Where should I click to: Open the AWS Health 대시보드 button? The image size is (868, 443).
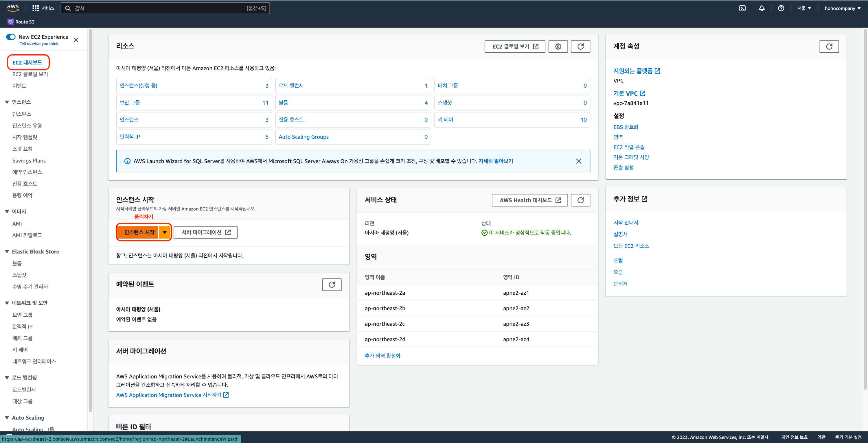(529, 200)
